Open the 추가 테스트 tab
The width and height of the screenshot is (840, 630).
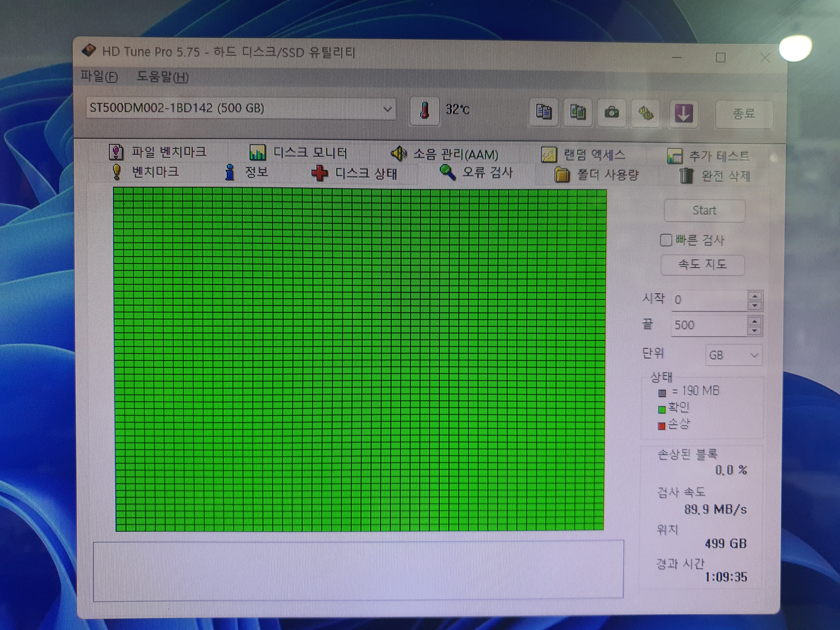click(x=708, y=156)
